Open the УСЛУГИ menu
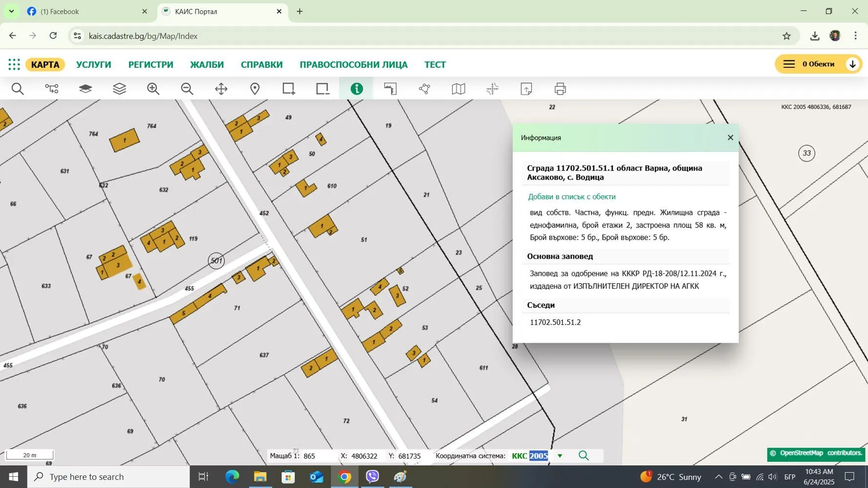 point(94,64)
